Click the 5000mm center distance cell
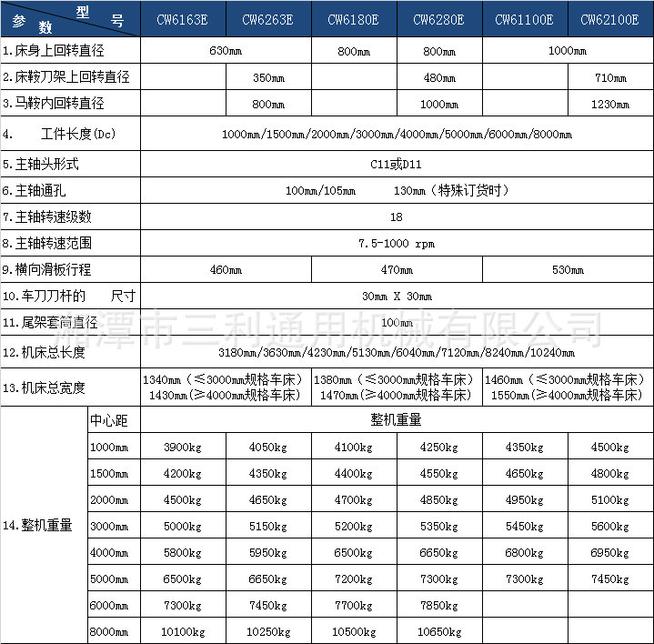The image size is (654, 644). [x=114, y=579]
